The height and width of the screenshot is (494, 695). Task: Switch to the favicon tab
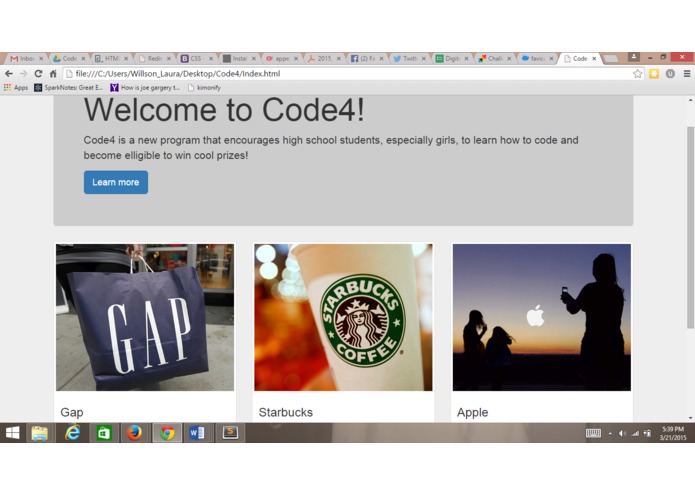(535, 58)
